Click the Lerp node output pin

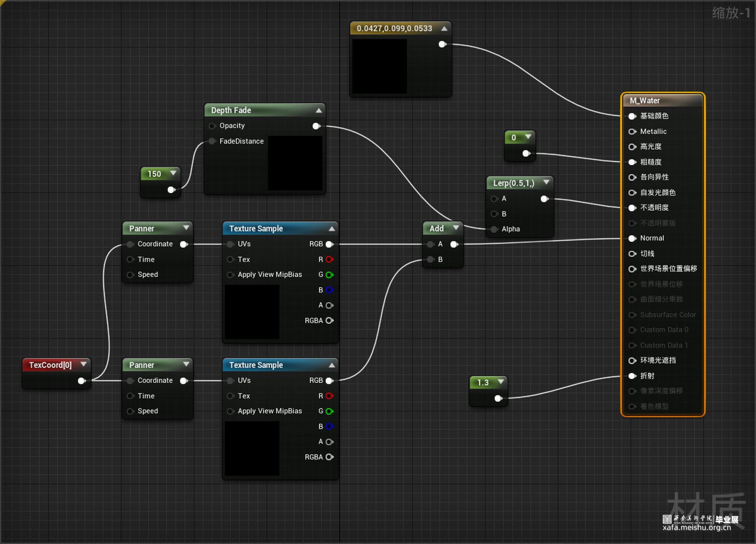(544, 199)
